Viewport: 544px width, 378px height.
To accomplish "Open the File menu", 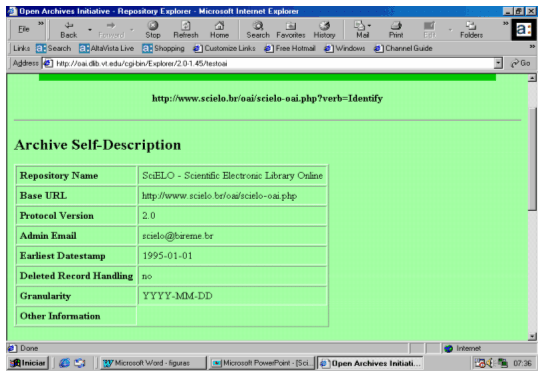I will coord(24,29).
